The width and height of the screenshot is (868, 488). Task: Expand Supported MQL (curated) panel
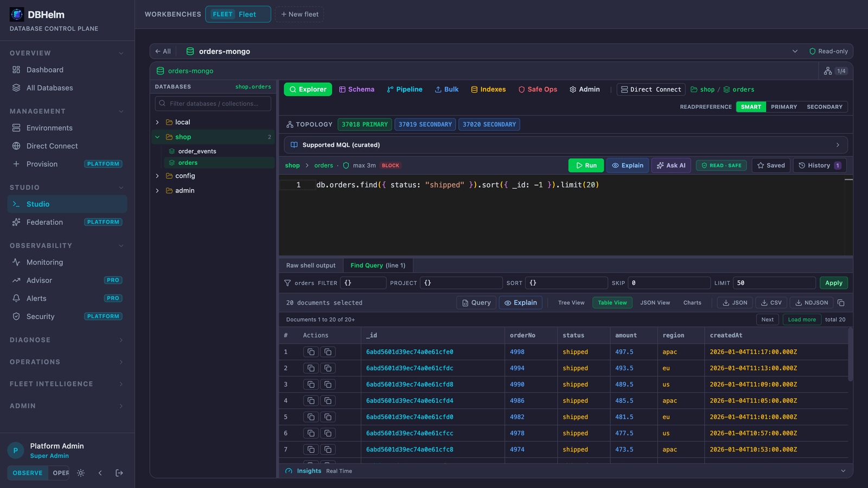point(565,145)
